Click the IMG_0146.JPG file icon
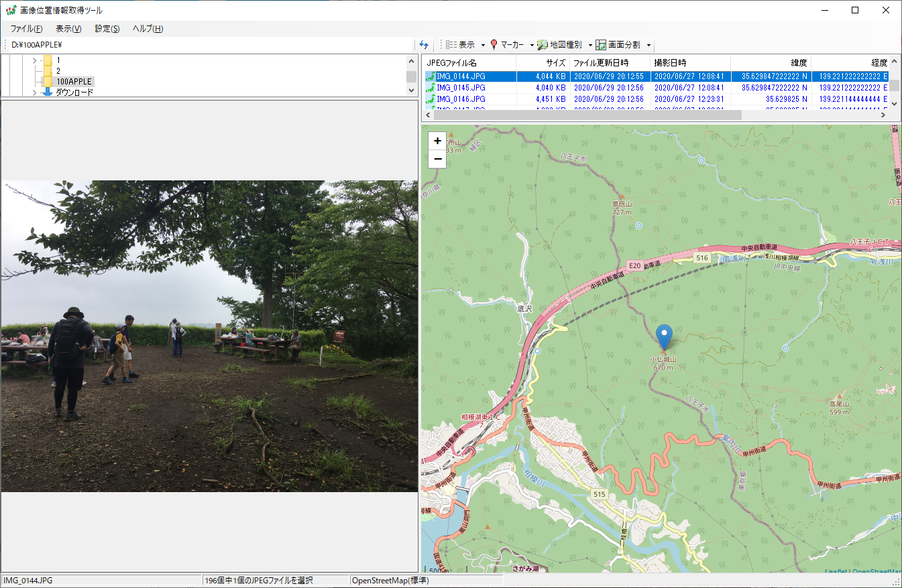This screenshot has height=588, width=902. (x=431, y=99)
